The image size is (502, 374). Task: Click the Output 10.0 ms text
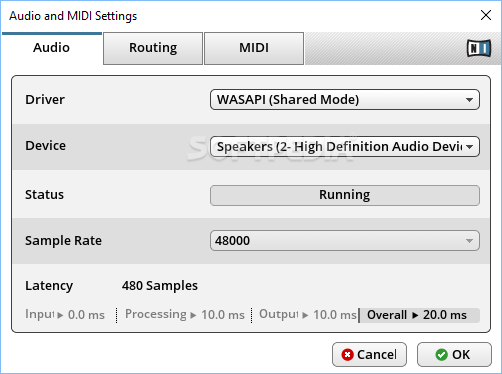(x=308, y=315)
